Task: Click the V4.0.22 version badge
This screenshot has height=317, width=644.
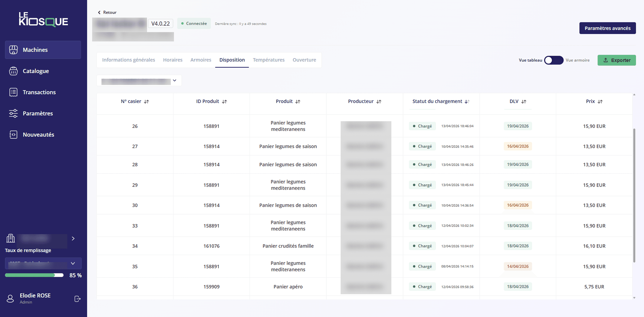Action: pos(160,24)
